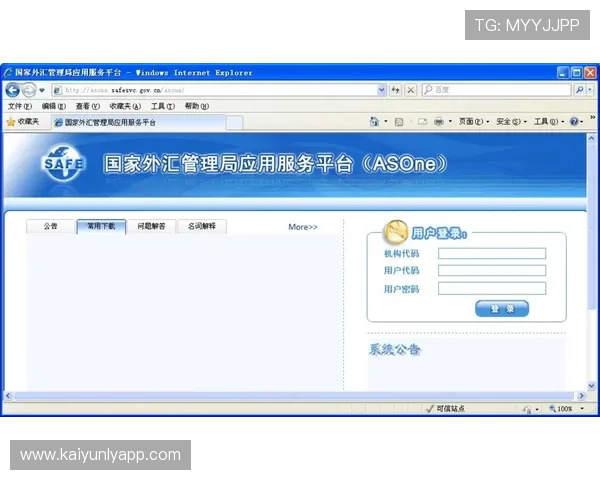Click the horizontal scrollbar right arrow
This screenshot has height=480, width=600.
pyautogui.click(x=581, y=396)
